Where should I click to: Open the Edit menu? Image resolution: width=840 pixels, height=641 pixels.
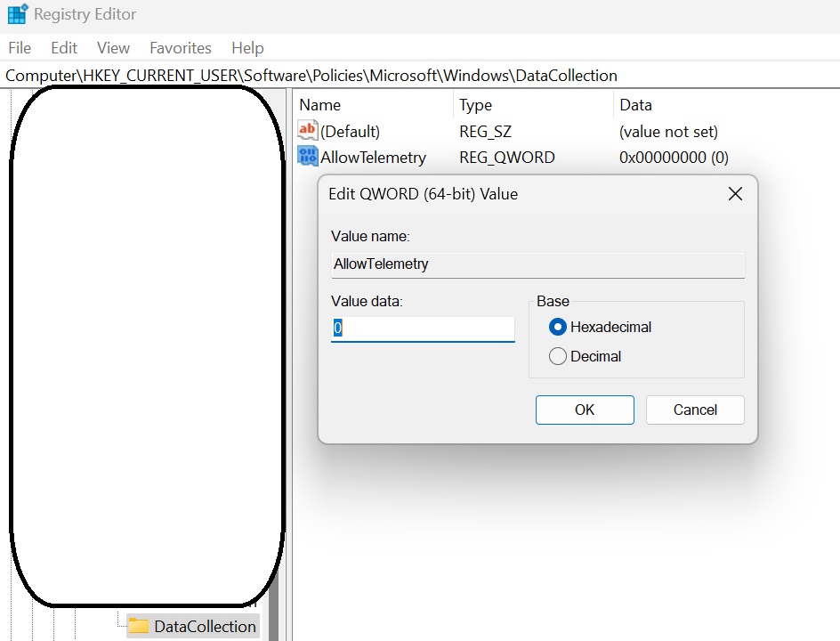(64, 48)
